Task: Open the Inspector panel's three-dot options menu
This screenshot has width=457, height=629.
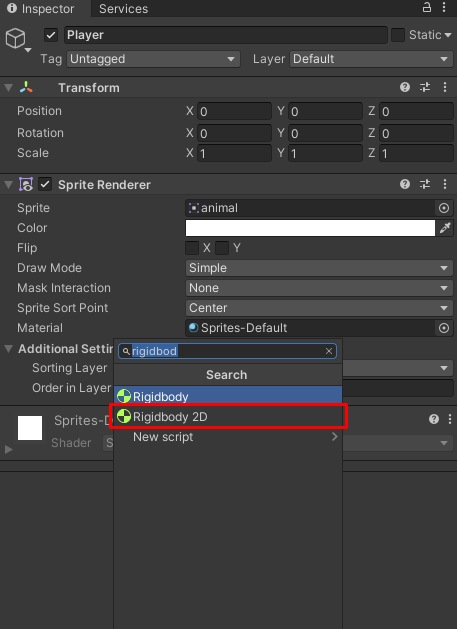Action: [x=444, y=7]
